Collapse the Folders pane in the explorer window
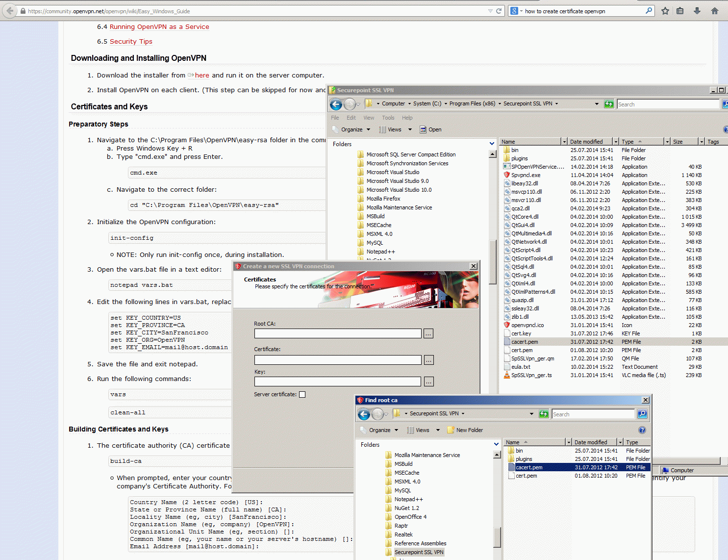Viewport: 728px width, 560px height. 492,144
